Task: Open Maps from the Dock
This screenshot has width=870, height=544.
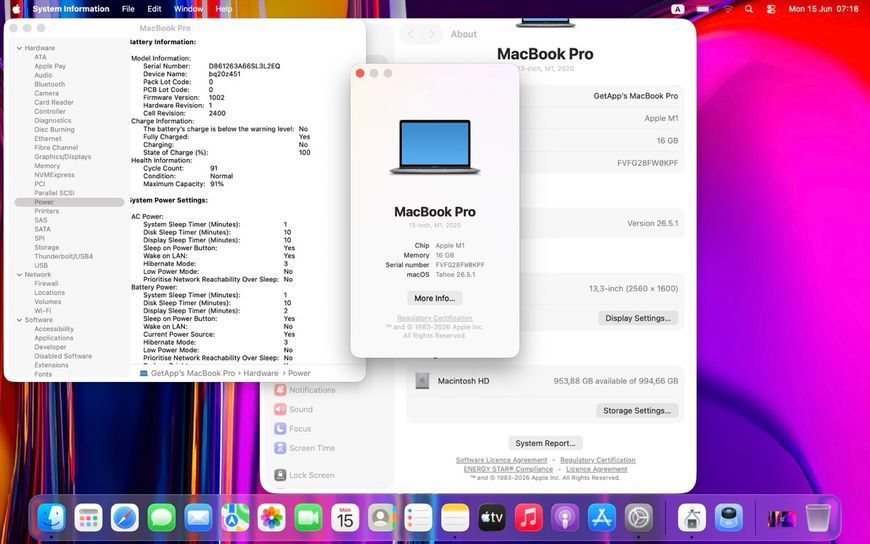Action: [x=235, y=517]
